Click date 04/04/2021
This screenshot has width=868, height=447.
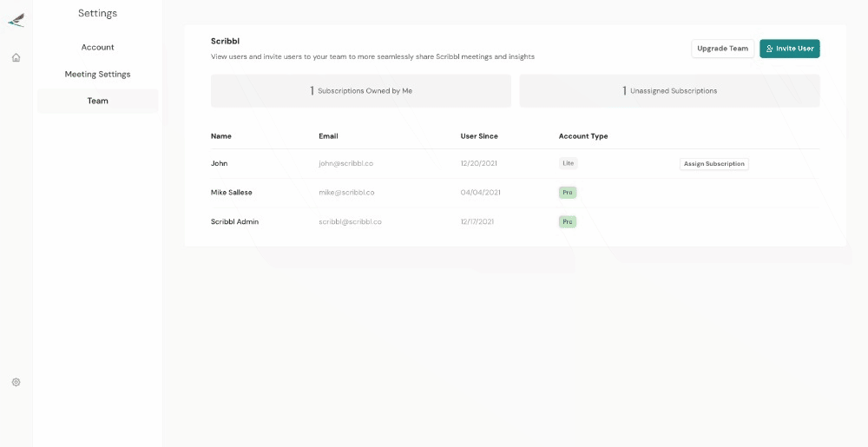pos(481,193)
